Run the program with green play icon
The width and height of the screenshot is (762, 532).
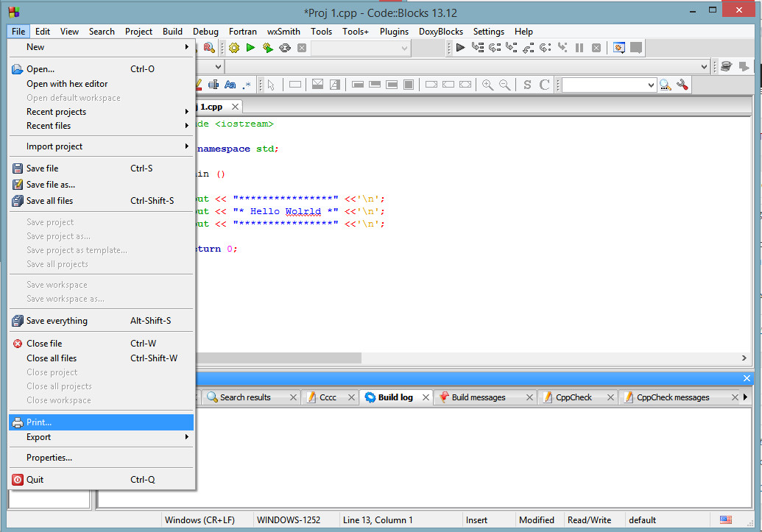click(x=251, y=48)
